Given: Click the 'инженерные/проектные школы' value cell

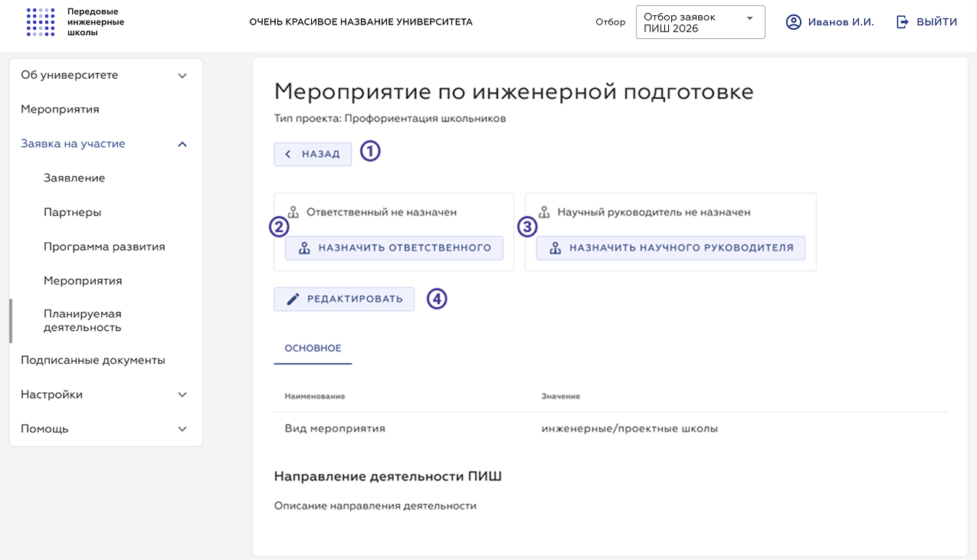Looking at the screenshot, I should click(630, 428).
